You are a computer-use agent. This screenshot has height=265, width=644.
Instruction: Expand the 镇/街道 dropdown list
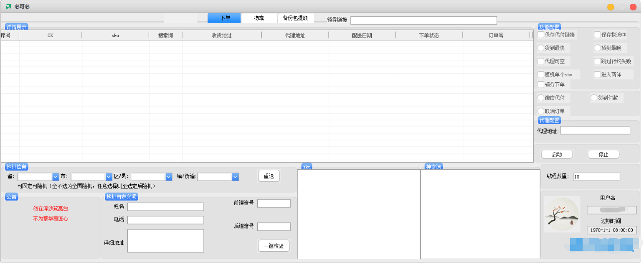click(x=235, y=177)
